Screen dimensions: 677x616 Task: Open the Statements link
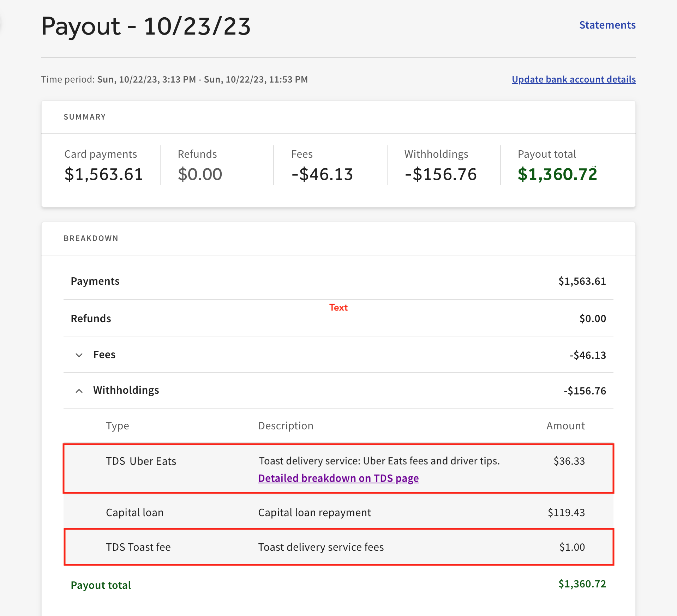click(607, 25)
